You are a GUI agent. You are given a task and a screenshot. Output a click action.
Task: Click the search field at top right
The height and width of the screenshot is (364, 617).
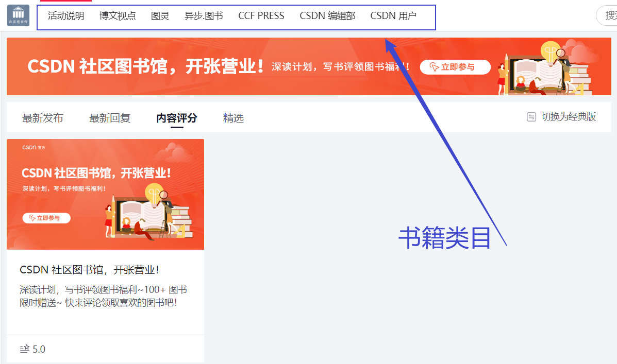[607, 16]
